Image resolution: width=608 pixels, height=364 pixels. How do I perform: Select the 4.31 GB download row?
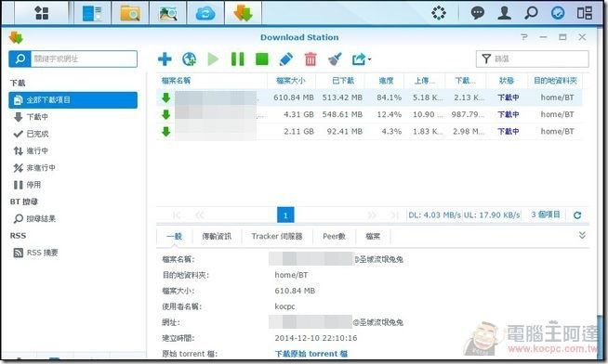369,114
